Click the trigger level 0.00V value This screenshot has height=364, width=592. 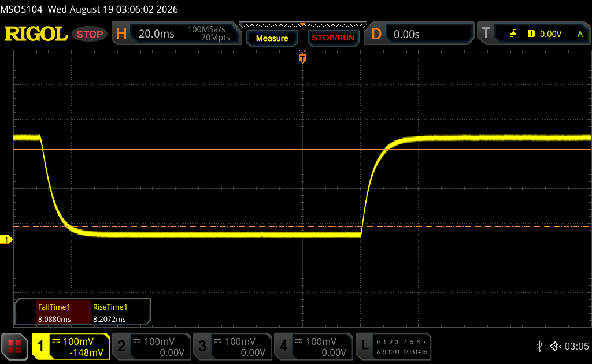click(550, 34)
